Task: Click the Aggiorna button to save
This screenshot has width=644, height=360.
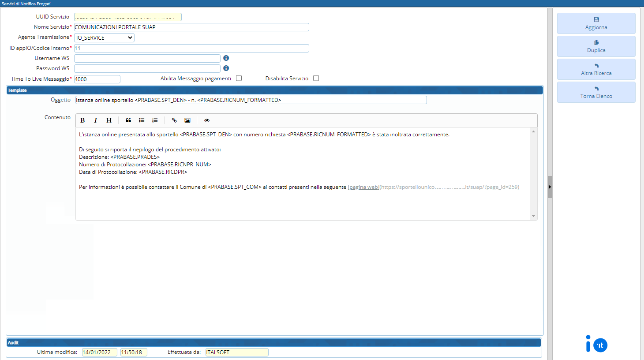Action: coord(596,23)
